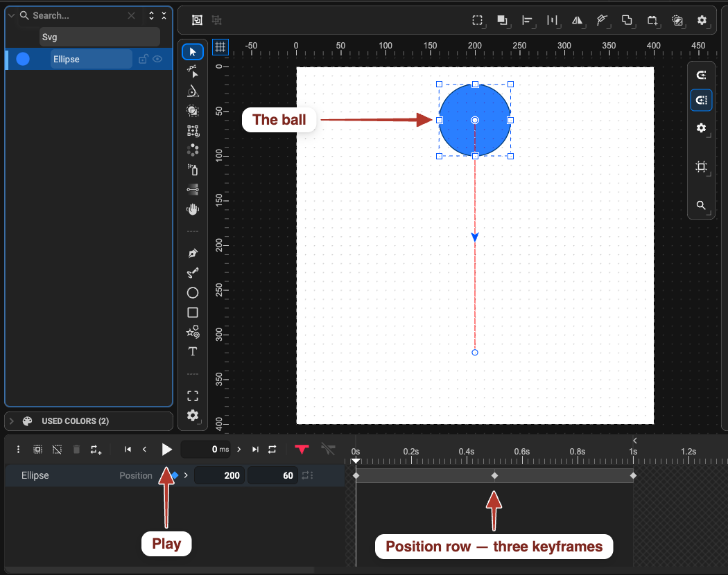Screen dimensions: 728x575
Task: Choose the Rectangle shape tool
Action: pos(193,312)
